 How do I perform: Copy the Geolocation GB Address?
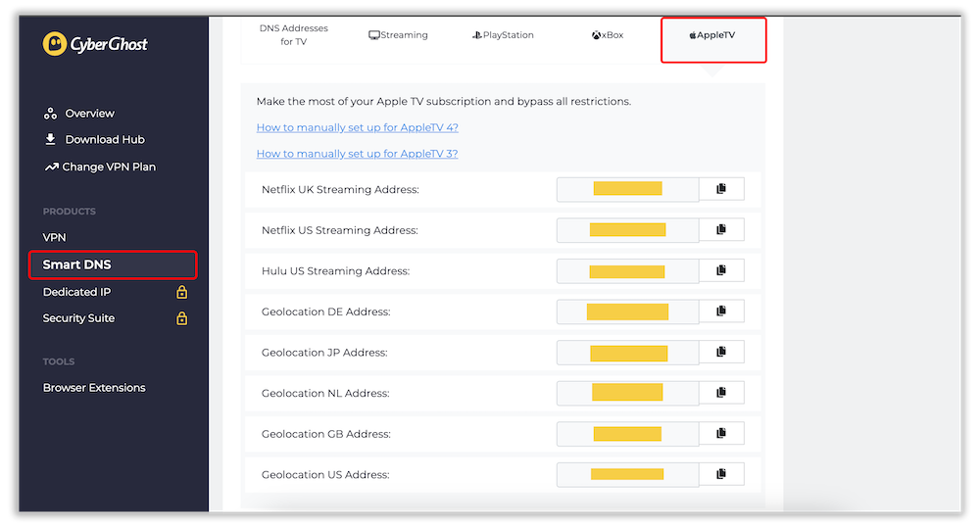pos(721,433)
